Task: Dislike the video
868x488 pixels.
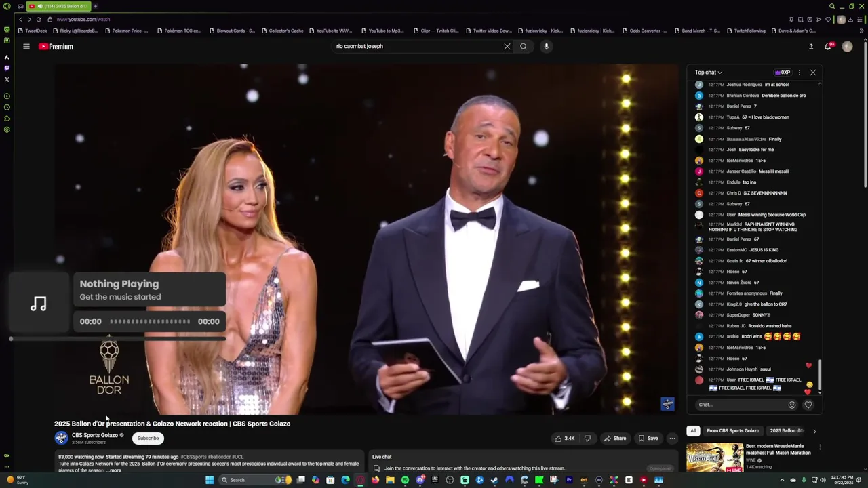Action: tap(587, 439)
